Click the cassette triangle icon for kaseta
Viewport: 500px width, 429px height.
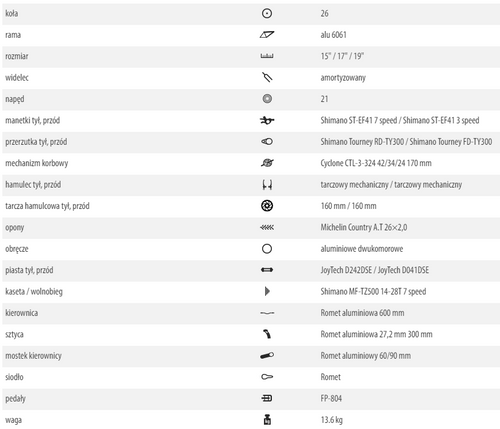[x=267, y=291]
